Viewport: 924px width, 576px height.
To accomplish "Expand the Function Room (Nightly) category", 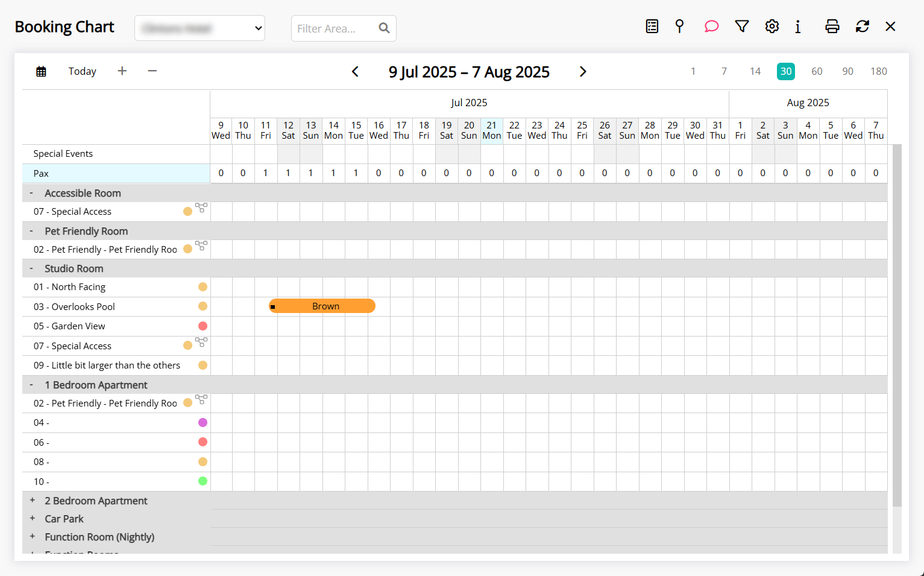I will [33, 537].
